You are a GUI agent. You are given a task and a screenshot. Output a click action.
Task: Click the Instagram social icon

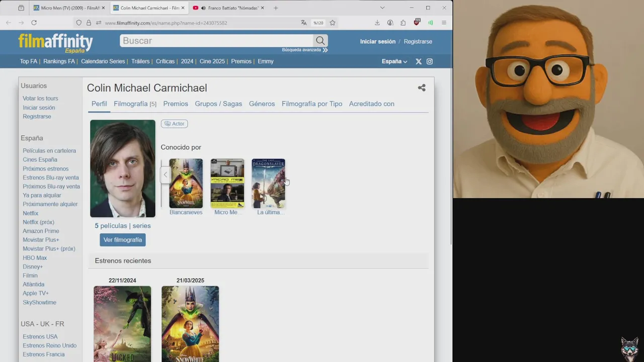point(430,61)
